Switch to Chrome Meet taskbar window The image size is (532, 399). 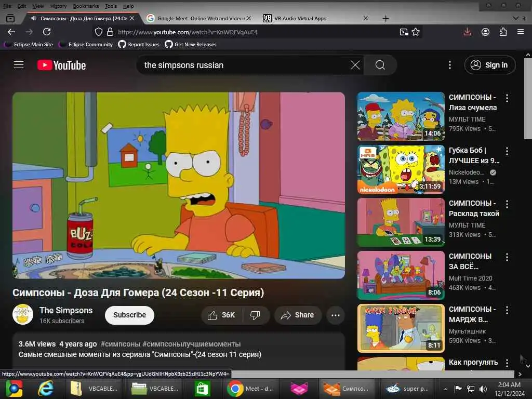click(x=250, y=389)
